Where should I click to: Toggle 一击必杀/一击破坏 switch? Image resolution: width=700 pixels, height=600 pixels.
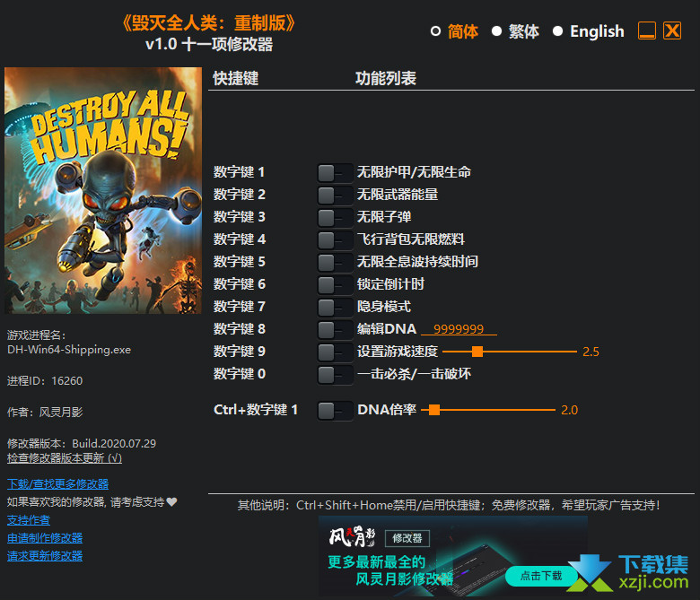click(335, 374)
